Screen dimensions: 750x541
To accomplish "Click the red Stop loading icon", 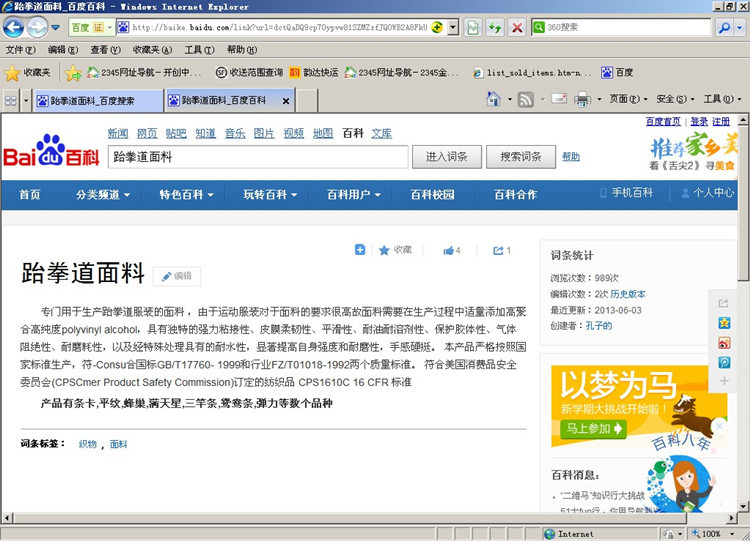I will [x=517, y=27].
